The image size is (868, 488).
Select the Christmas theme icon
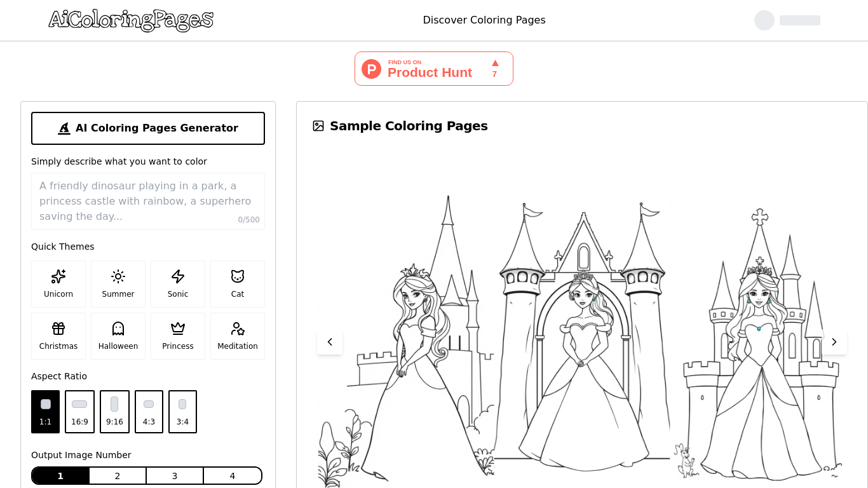click(58, 335)
